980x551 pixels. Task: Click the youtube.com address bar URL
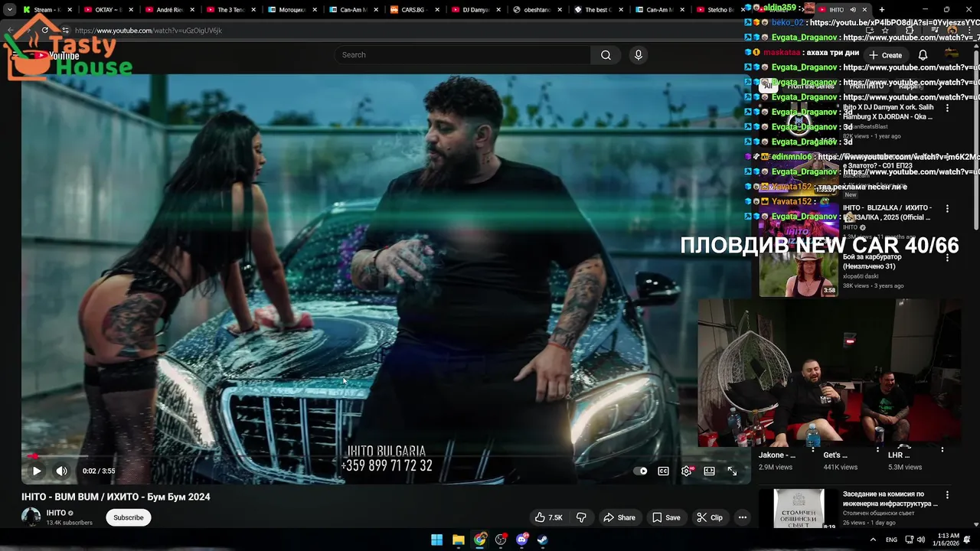point(149,31)
